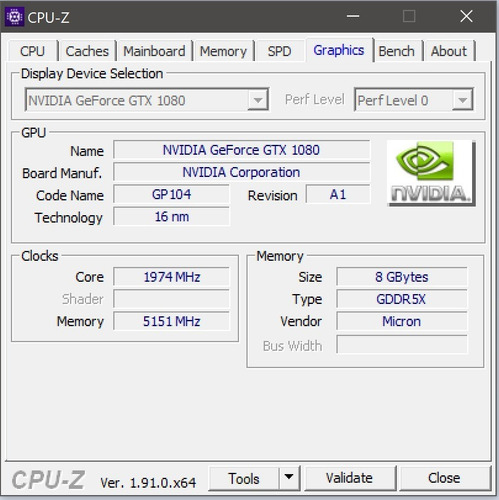Image resolution: width=499 pixels, height=500 pixels.
Task: Select the Mainboard tab
Action: (x=154, y=51)
